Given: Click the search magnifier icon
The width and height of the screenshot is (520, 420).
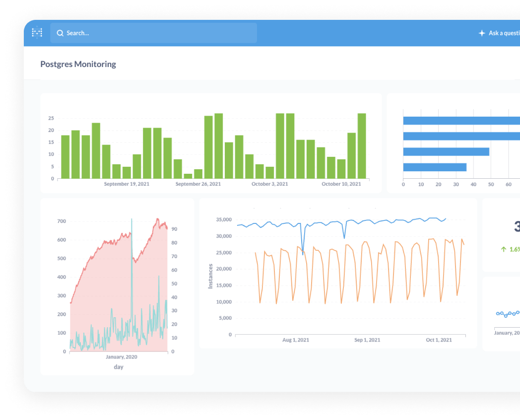Looking at the screenshot, I should [x=60, y=33].
